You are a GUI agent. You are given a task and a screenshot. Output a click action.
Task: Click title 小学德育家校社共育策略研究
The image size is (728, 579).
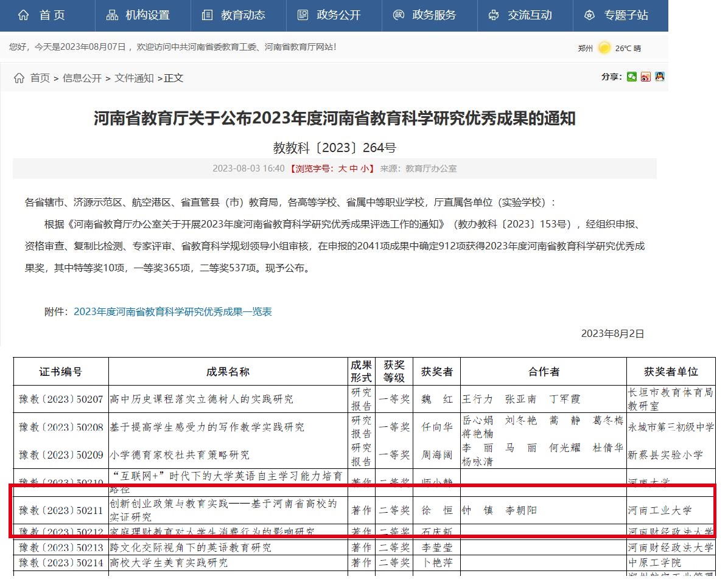180,455
